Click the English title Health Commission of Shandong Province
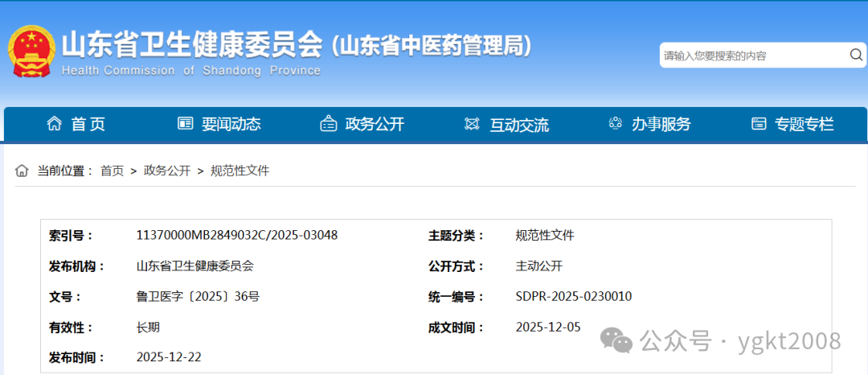The width and height of the screenshot is (868, 375). [191, 71]
